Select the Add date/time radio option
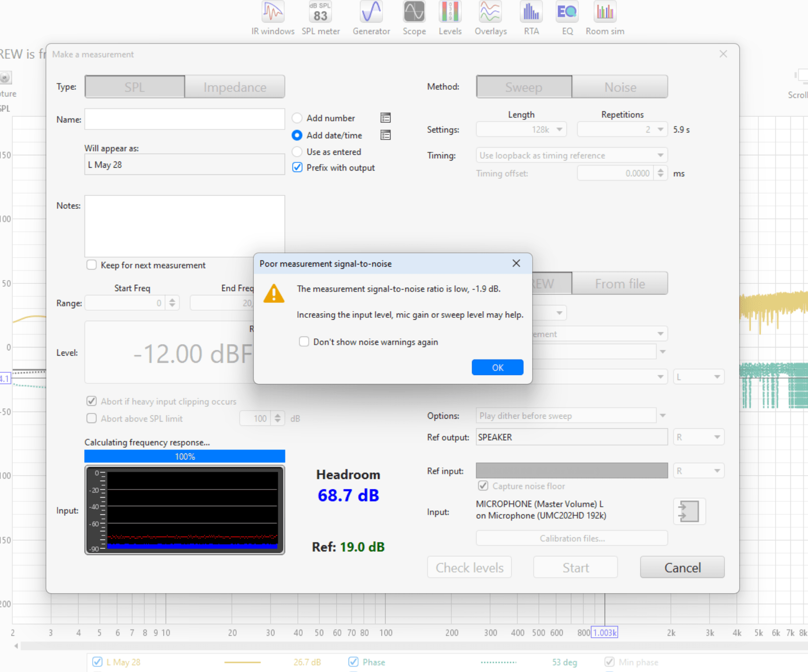This screenshot has width=808, height=672. 297,135
